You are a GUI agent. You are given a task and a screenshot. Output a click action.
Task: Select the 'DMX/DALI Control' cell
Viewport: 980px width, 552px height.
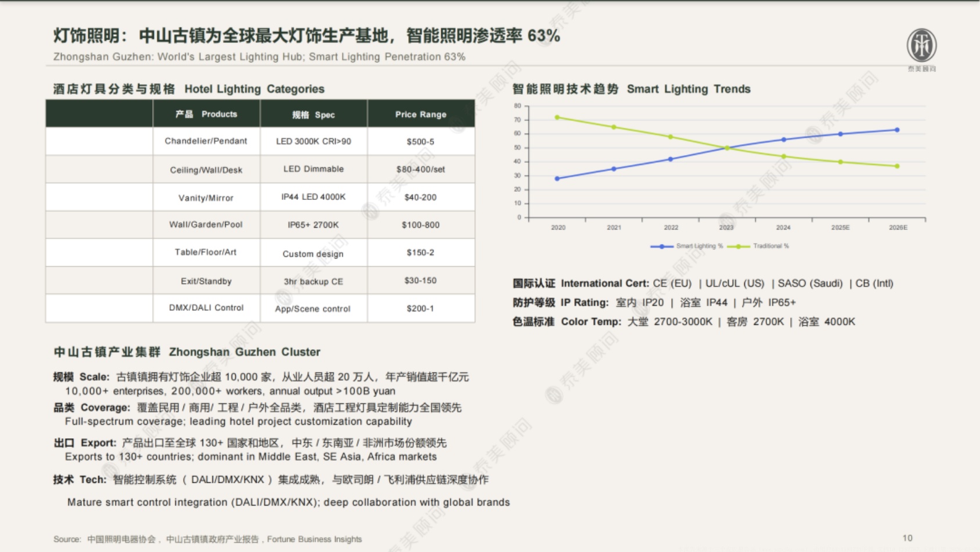click(x=206, y=308)
